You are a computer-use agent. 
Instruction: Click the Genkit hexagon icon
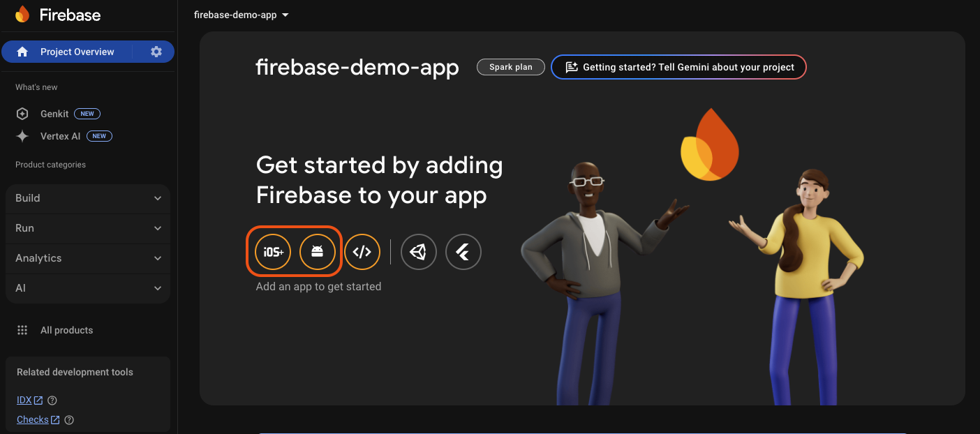pyautogui.click(x=22, y=114)
